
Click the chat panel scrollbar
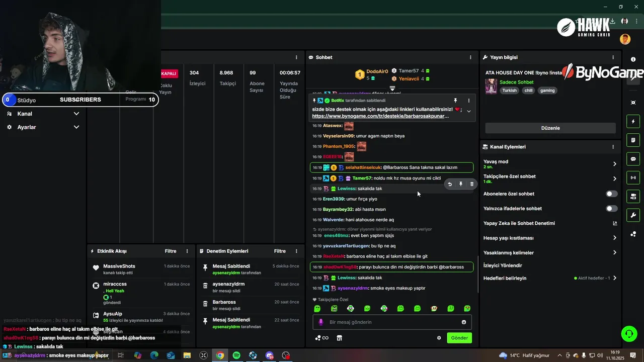pos(477,276)
